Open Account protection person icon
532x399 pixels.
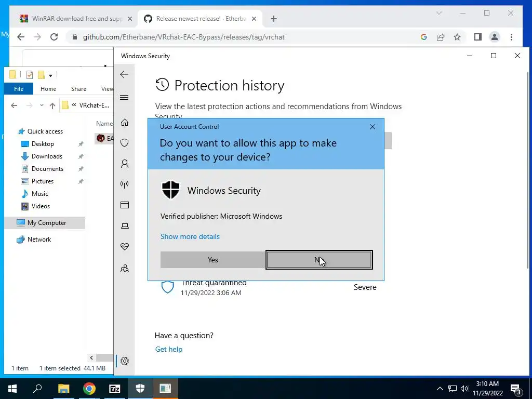click(x=125, y=164)
